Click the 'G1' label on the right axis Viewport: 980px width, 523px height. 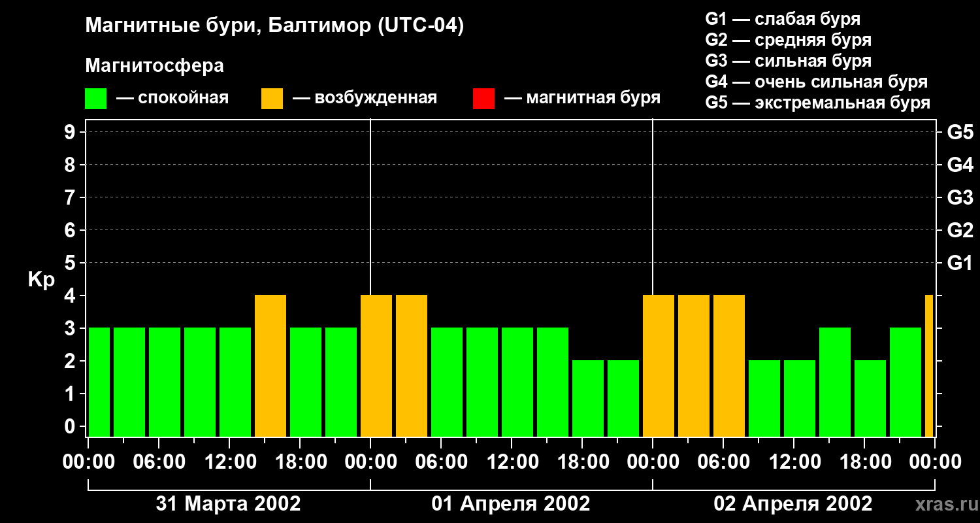pos(960,263)
